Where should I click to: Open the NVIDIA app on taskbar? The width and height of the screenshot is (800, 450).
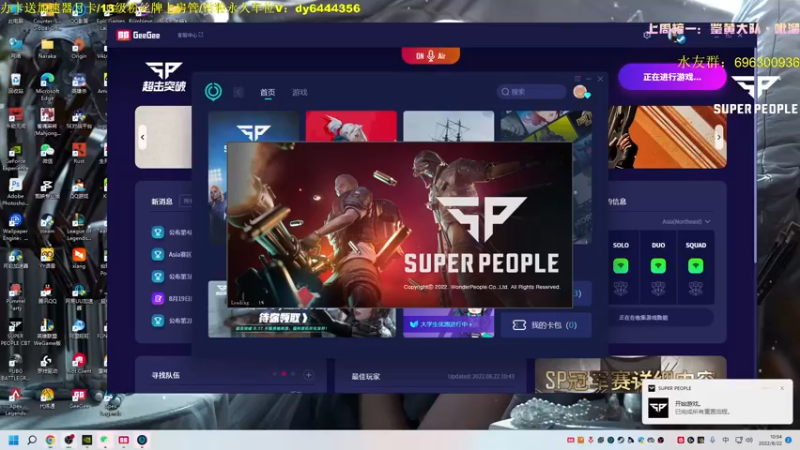pos(87,440)
